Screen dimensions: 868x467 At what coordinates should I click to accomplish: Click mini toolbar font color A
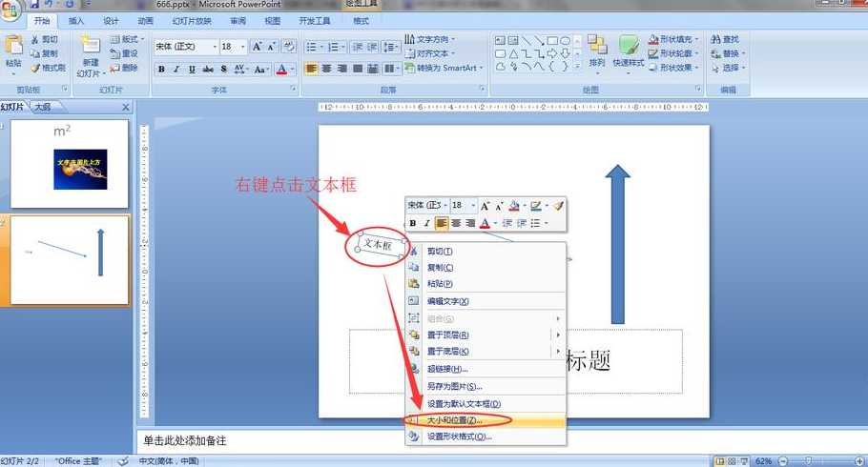pos(486,223)
